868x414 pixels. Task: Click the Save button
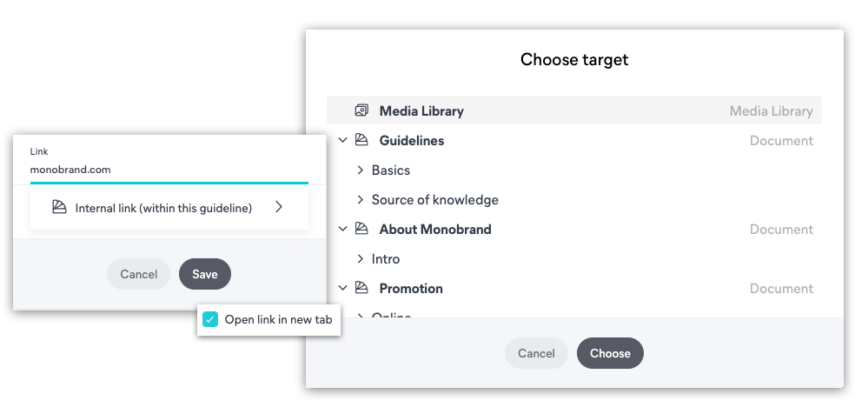pos(205,274)
